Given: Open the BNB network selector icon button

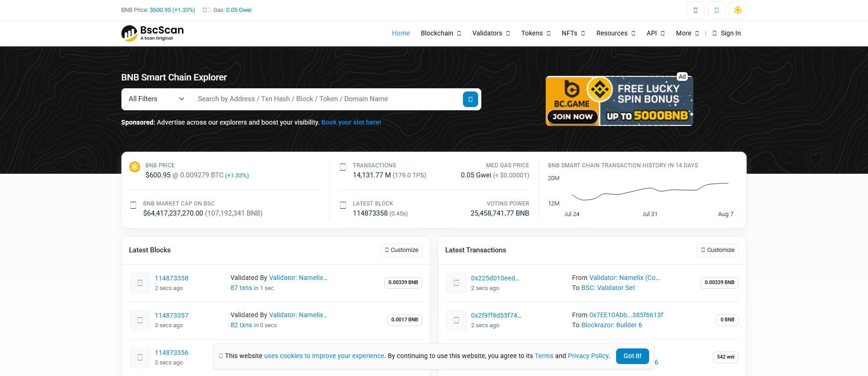Looking at the screenshot, I should click(x=737, y=10).
